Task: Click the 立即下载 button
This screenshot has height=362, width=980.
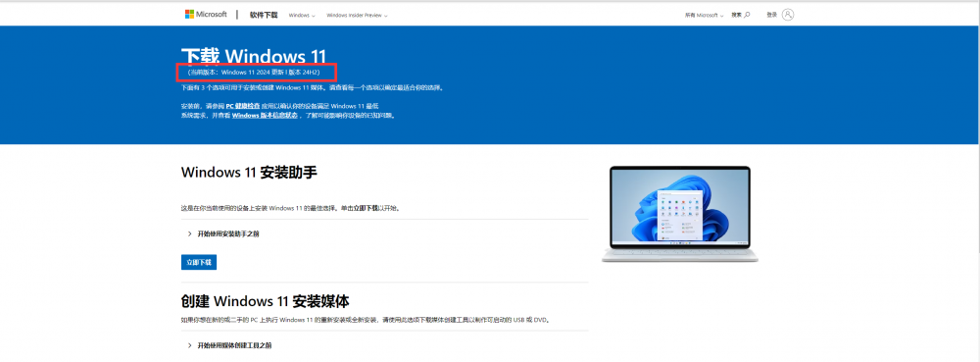Action: click(199, 263)
